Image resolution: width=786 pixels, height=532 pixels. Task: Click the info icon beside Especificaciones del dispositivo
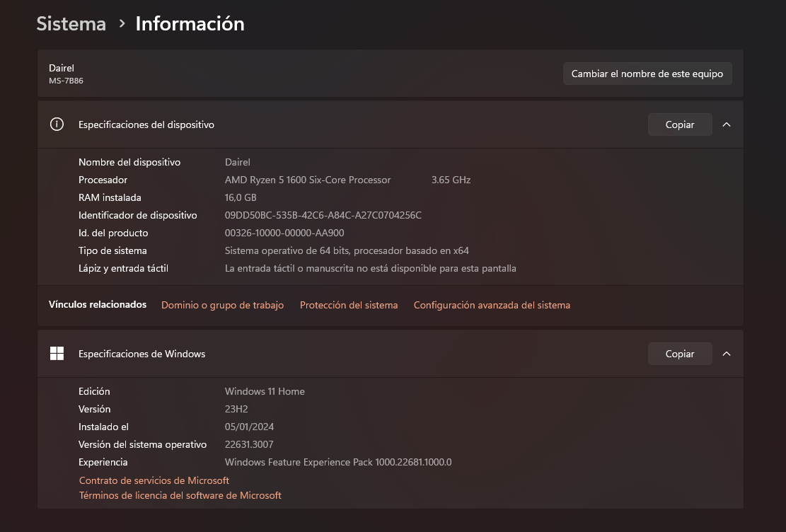pos(57,125)
